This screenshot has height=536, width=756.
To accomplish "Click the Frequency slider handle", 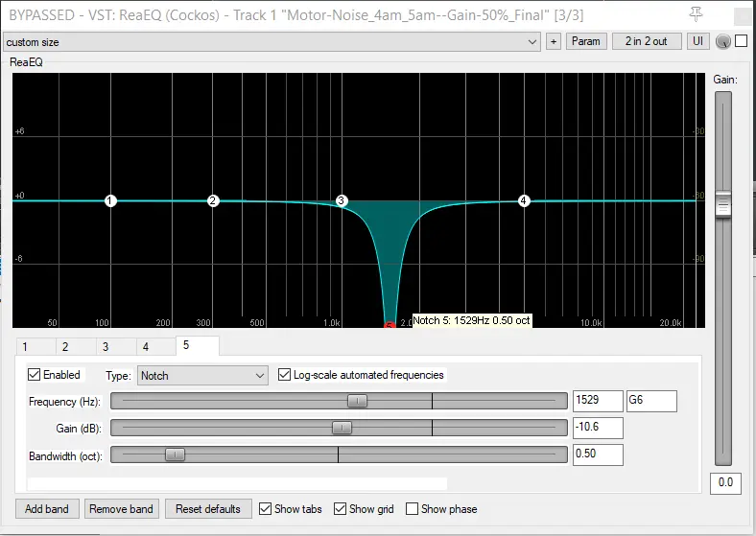I will coord(357,401).
